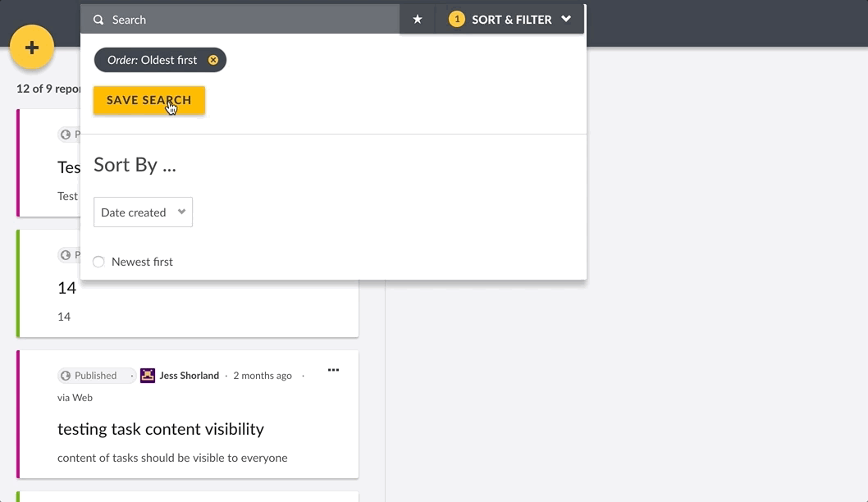
Task: Click Published globe icon on testing task post
Action: point(66,375)
